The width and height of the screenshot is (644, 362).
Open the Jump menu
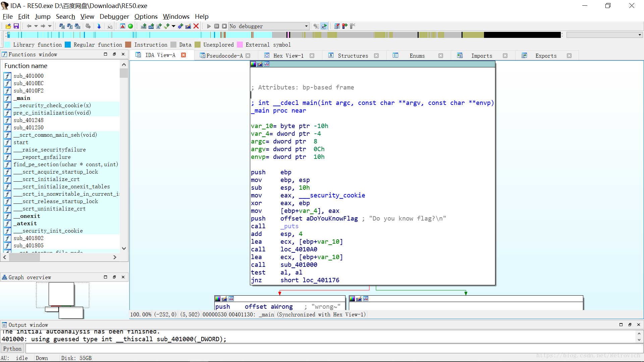pos(43,16)
